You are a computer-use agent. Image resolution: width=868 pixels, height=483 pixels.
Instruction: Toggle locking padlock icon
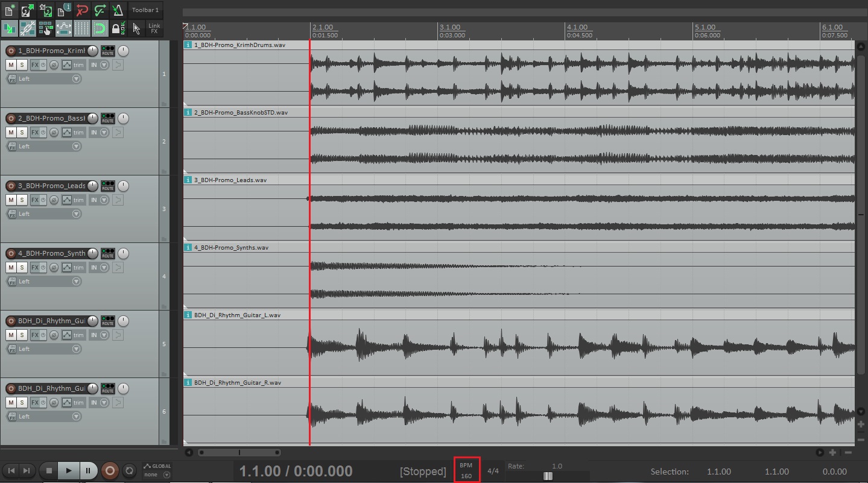118,28
